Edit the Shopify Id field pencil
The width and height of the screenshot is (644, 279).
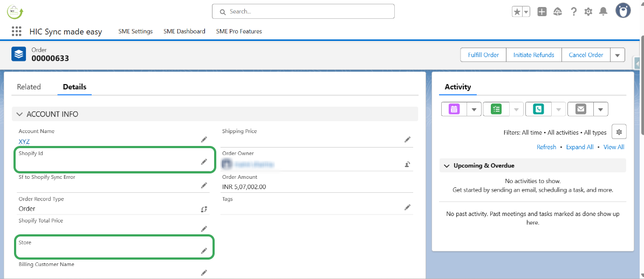[204, 162]
